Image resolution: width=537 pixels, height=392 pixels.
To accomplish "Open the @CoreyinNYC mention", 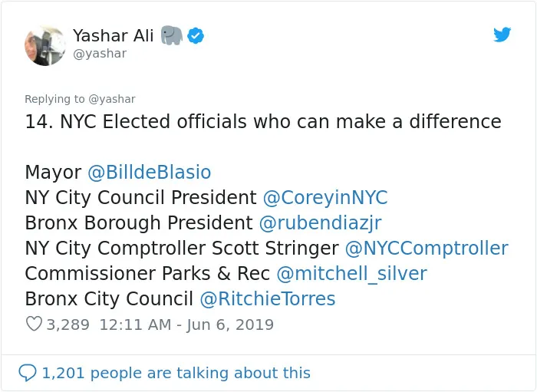I will 325,198.
